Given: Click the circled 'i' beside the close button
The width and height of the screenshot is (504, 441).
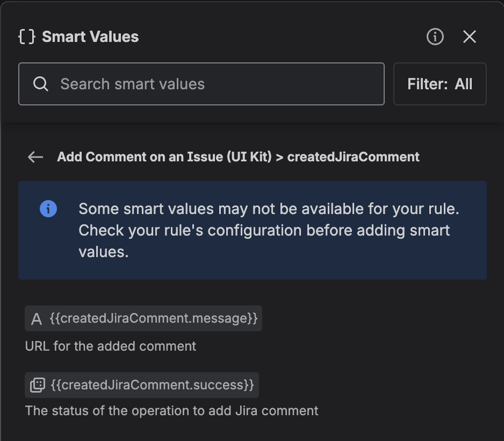Looking at the screenshot, I should pyautogui.click(x=434, y=37).
